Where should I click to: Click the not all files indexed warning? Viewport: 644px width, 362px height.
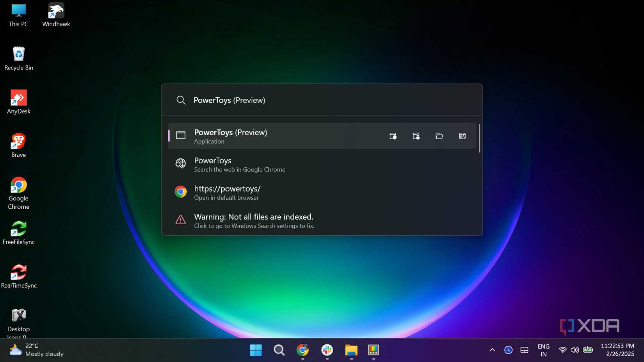click(x=322, y=220)
